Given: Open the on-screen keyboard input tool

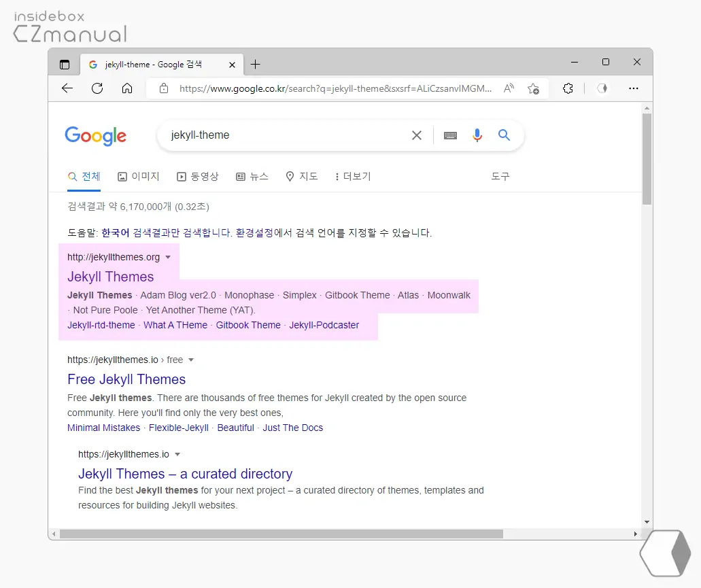Looking at the screenshot, I should point(450,135).
